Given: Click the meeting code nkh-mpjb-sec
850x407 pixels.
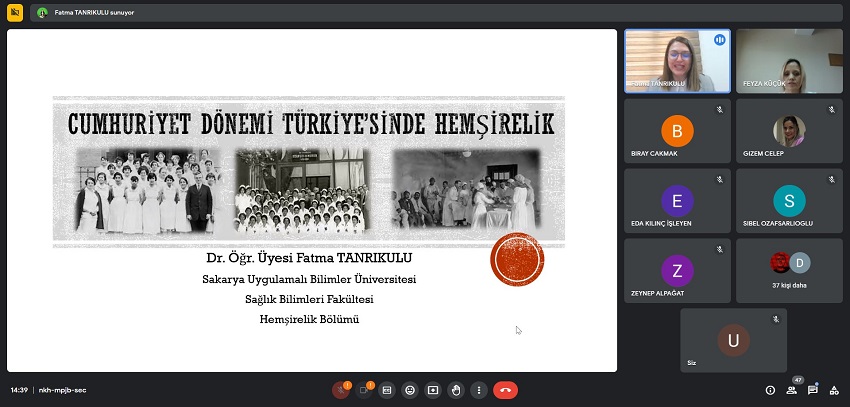Looking at the screenshot, I should pyautogui.click(x=63, y=390).
